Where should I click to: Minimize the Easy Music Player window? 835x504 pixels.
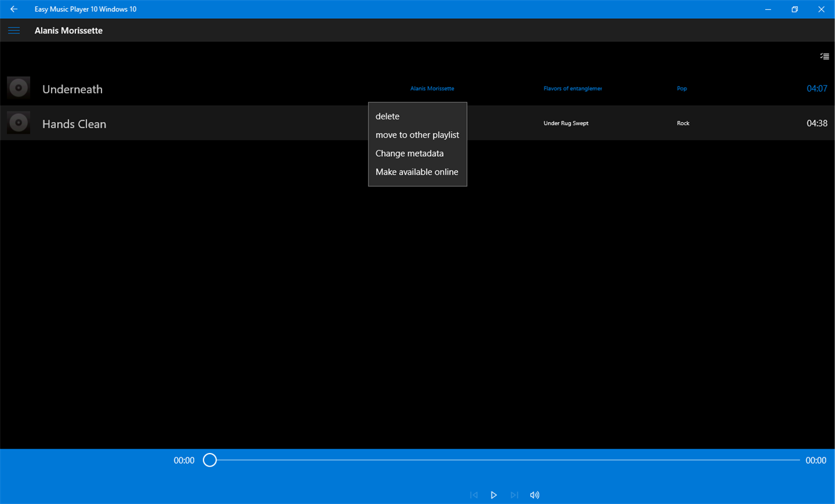768,9
